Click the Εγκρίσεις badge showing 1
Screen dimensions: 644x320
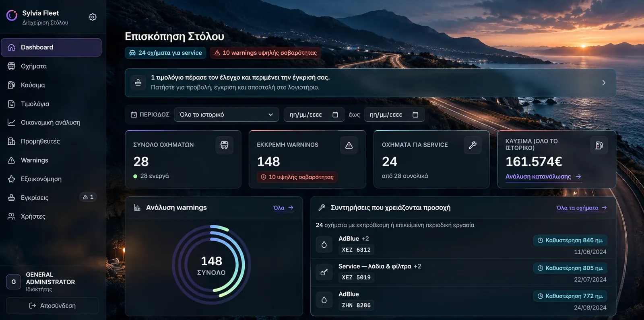(x=88, y=197)
